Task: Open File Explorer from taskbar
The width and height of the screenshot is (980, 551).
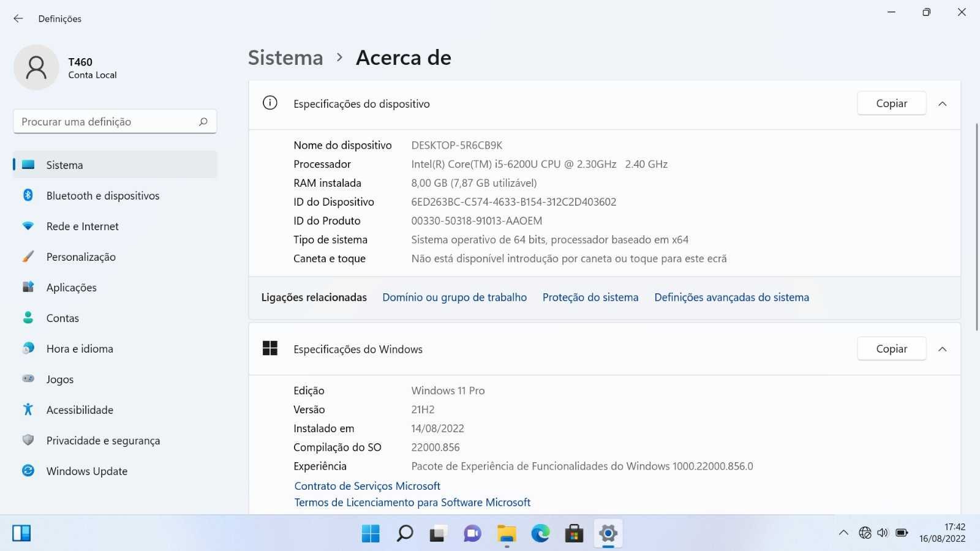Action: coord(507,533)
